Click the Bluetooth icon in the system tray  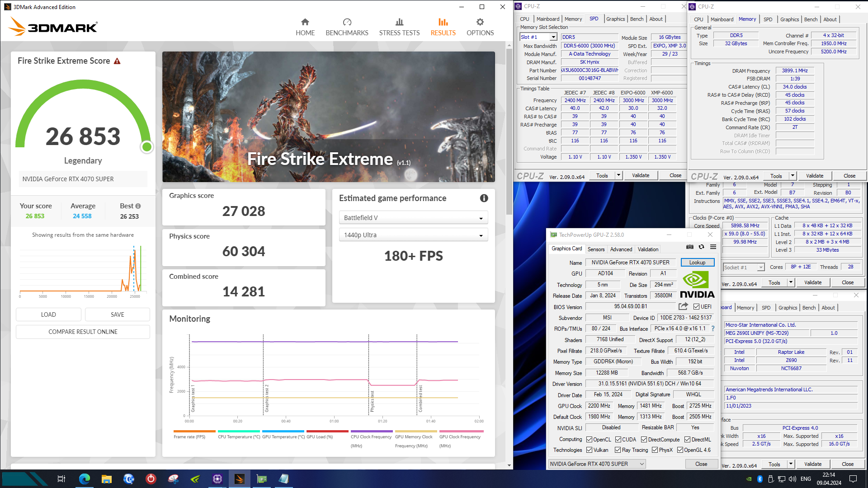(760, 479)
